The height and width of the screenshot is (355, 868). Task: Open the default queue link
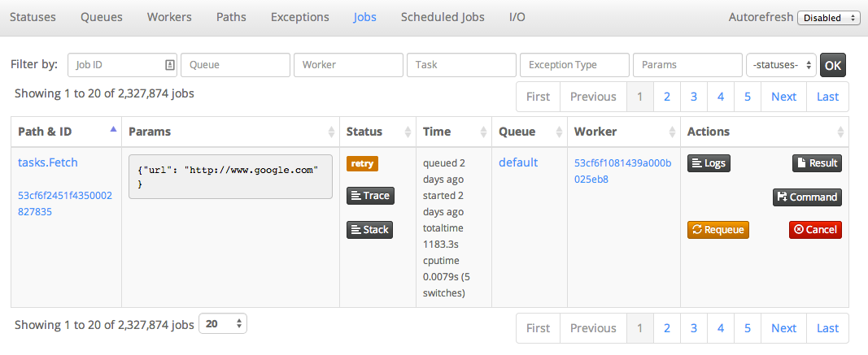coord(518,162)
